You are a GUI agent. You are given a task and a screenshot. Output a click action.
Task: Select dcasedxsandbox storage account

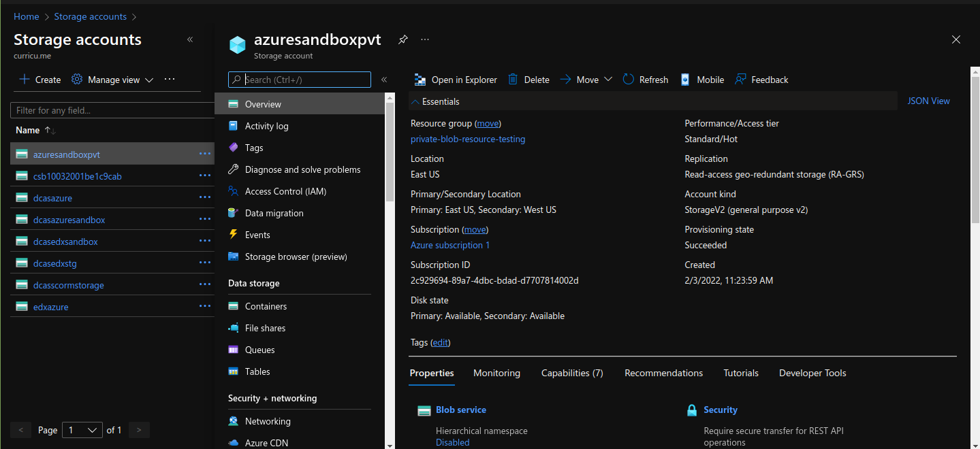click(65, 242)
